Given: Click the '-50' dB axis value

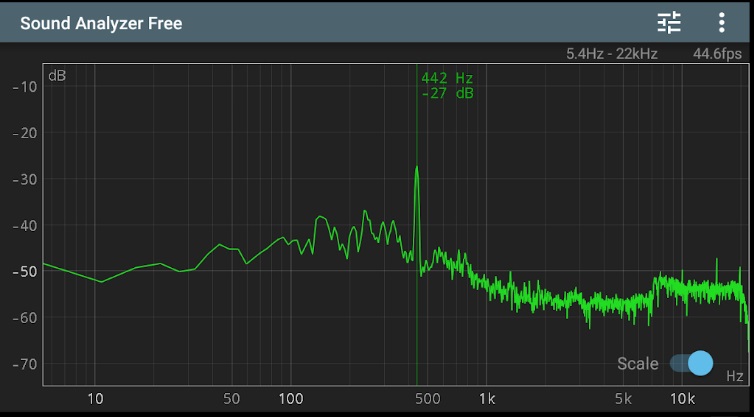Looking at the screenshot, I should pyautogui.click(x=25, y=272).
